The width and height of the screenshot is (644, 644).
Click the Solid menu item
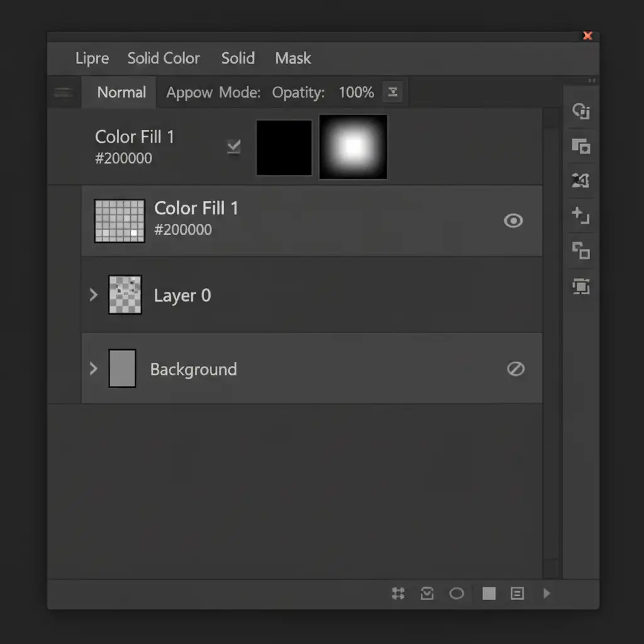point(238,58)
